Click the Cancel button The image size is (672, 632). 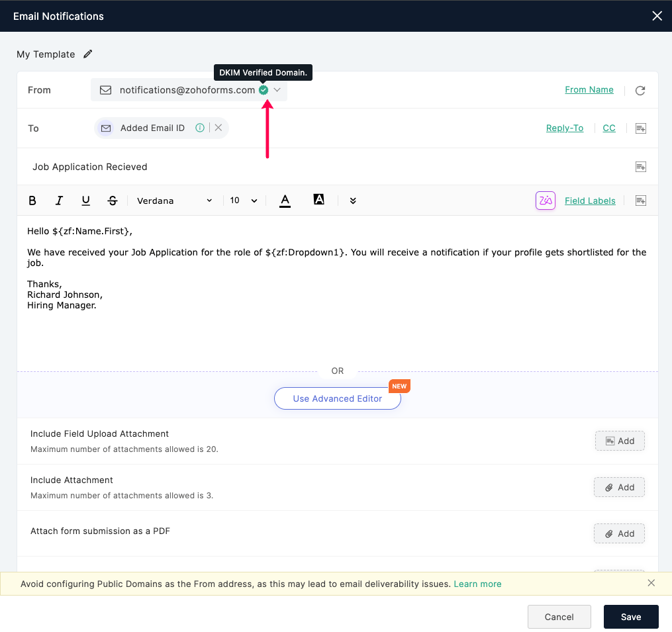click(x=559, y=617)
